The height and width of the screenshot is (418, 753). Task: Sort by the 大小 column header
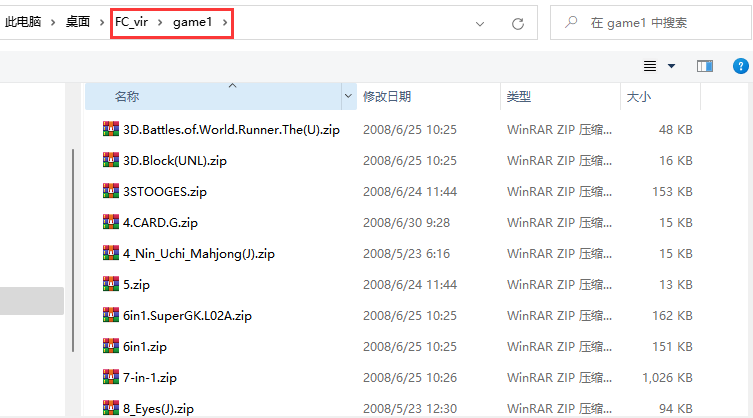point(660,96)
